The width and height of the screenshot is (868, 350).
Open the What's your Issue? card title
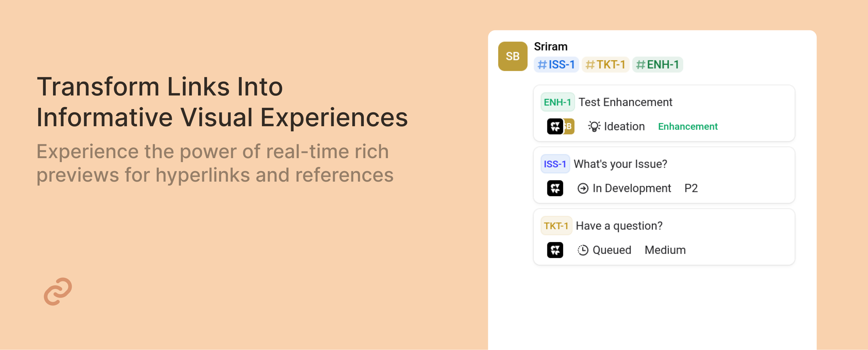(x=620, y=164)
